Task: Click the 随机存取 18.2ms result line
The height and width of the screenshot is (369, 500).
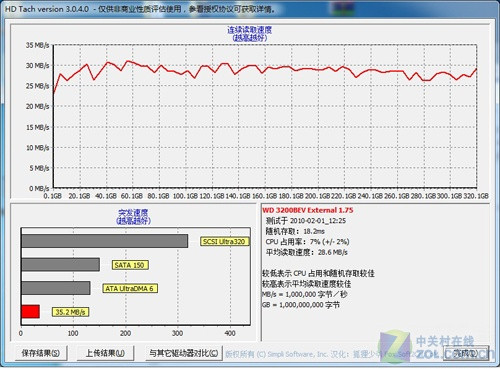Action: pos(295,231)
